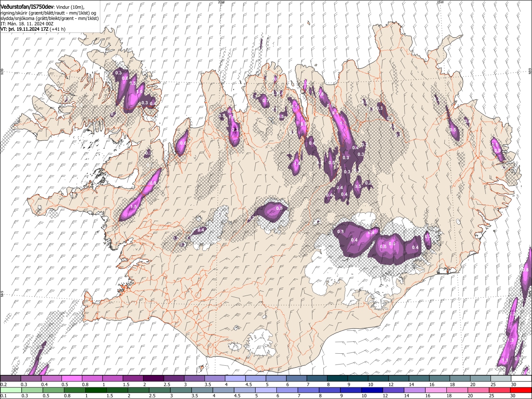Pick the deep blue rain swatch starting at 10
The height and width of the screenshot is (399, 532).
pos(372,390)
